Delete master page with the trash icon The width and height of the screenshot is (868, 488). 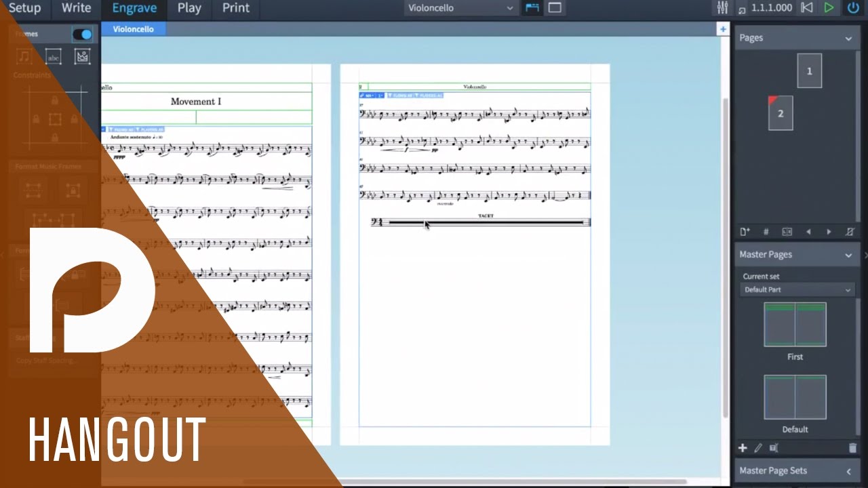852,448
